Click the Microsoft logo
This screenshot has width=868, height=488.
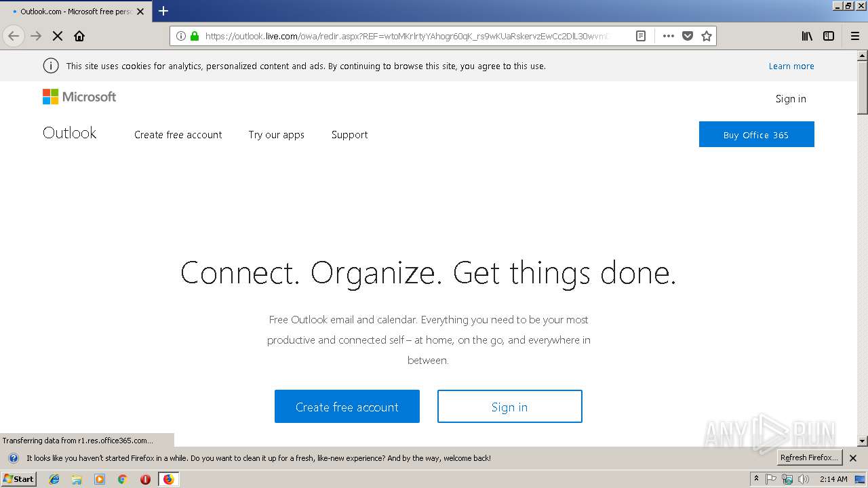coord(79,97)
